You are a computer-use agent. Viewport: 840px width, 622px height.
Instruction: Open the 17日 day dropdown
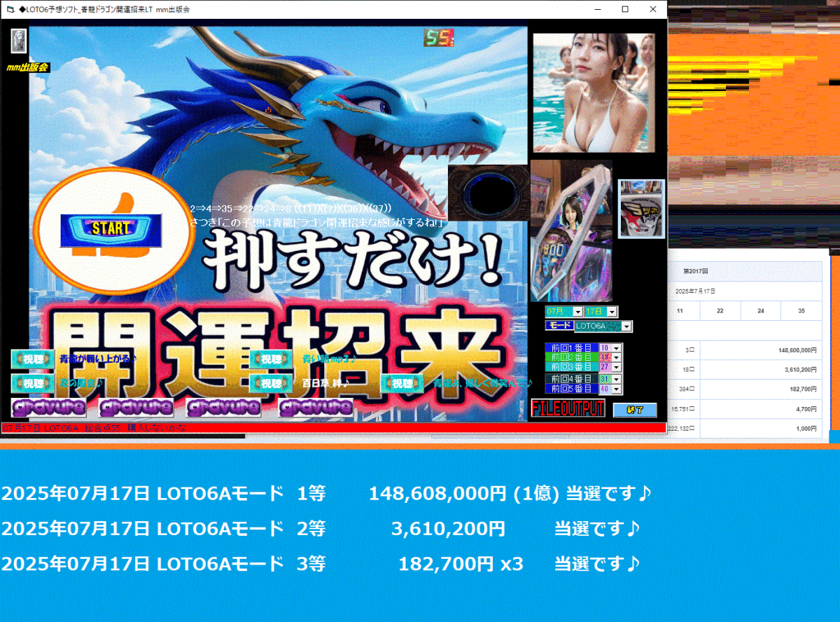612,312
